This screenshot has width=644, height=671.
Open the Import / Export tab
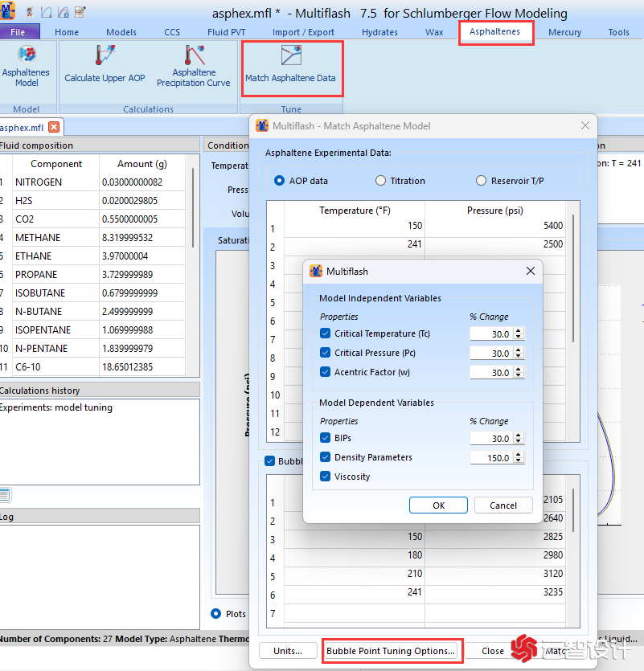pyautogui.click(x=303, y=32)
